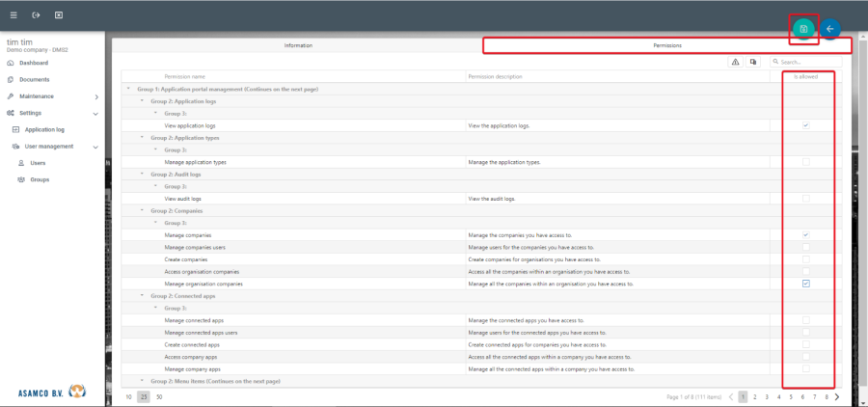The width and height of the screenshot is (868, 407).
Task: Click the warning triangle toolbar icon
Action: tap(735, 62)
